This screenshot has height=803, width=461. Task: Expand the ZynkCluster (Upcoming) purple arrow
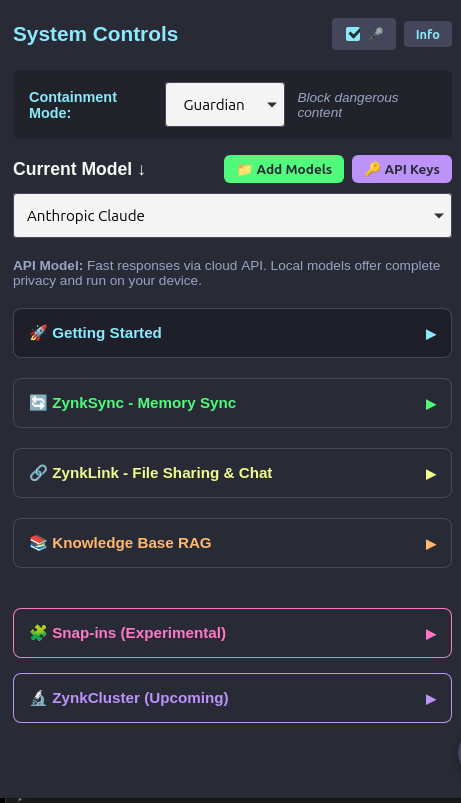[x=431, y=700]
